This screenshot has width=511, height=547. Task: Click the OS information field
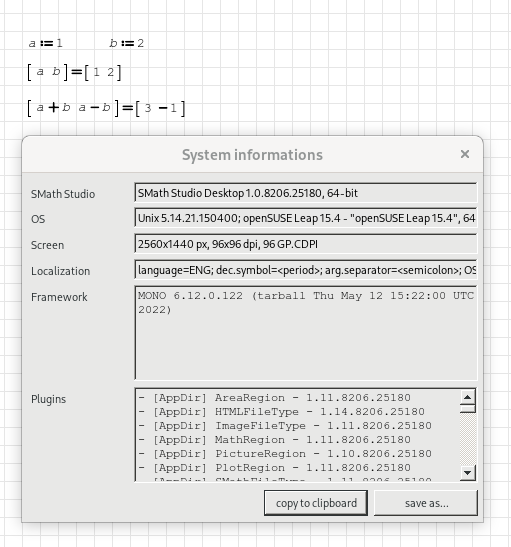[x=306, y=218]
